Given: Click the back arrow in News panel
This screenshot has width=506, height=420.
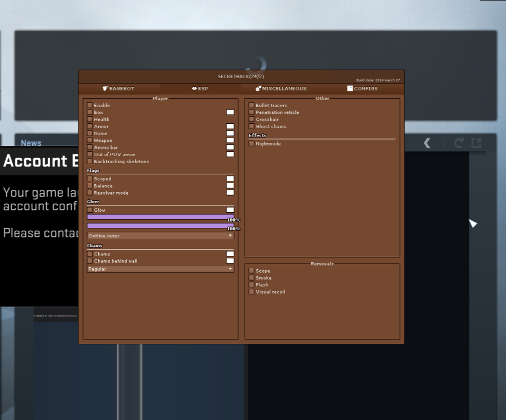Looking at the screenshot, I should tap(427, 143).
